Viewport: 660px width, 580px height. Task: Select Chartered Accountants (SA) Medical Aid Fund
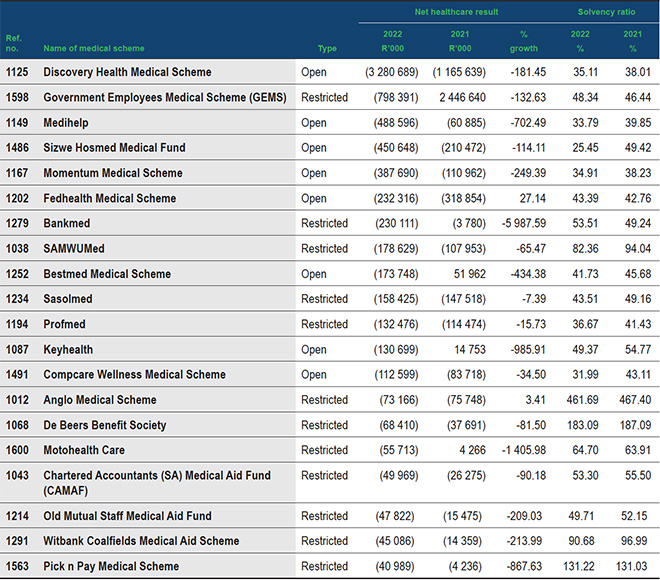point(157,483)
